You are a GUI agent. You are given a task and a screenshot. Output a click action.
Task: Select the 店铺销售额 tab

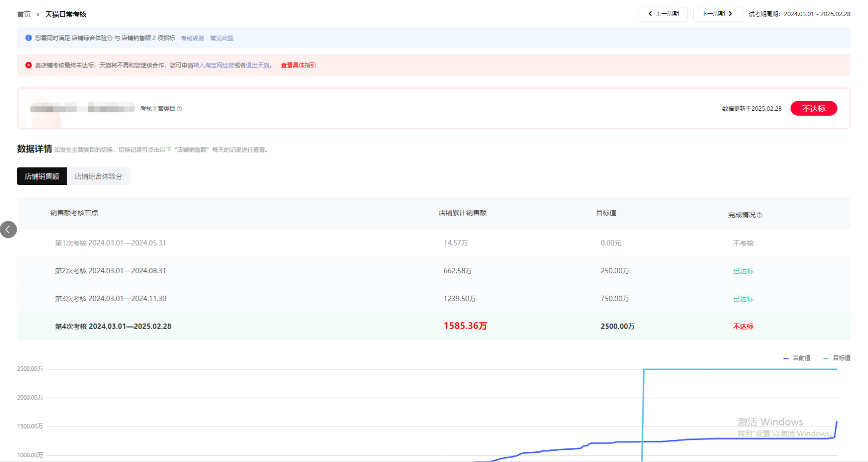click(x=42, y=177)
